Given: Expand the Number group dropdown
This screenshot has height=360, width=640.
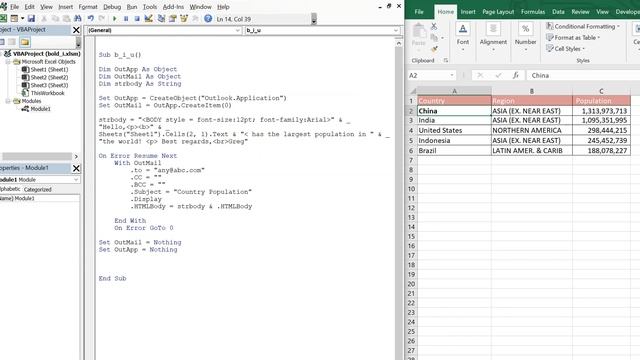Looking at the screenshot, I should (525, 50).
